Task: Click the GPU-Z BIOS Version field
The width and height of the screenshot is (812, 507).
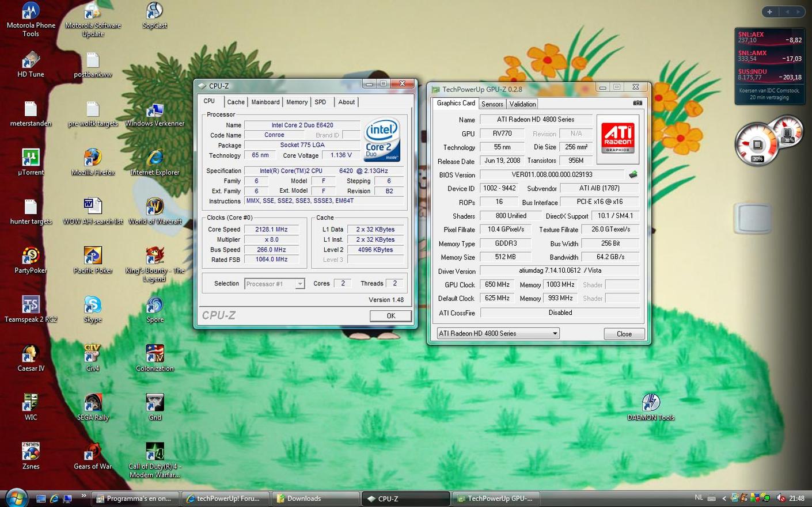Action: pos(552,174)
